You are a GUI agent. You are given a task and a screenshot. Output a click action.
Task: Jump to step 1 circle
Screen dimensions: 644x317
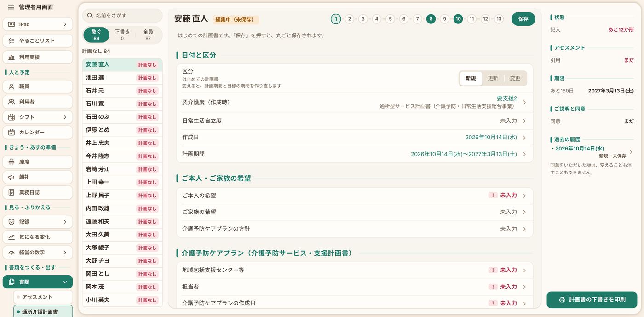click(336, 19)
